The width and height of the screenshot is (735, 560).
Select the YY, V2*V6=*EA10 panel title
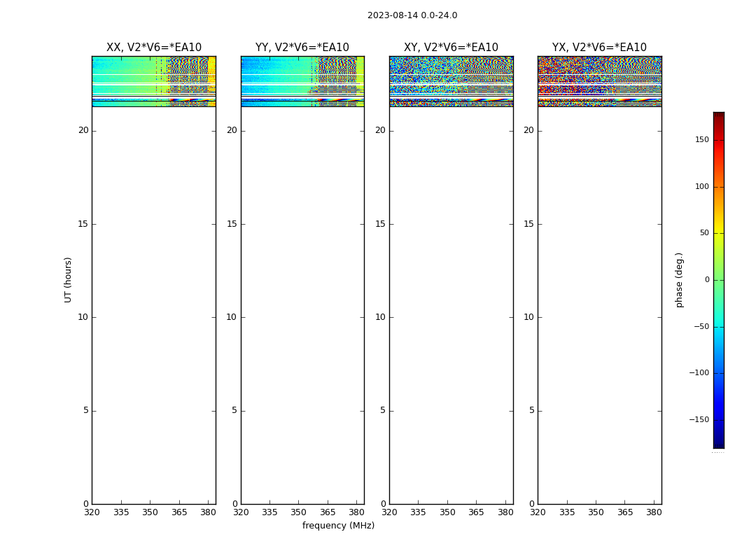pyautogui.click(x=302, y=48)
